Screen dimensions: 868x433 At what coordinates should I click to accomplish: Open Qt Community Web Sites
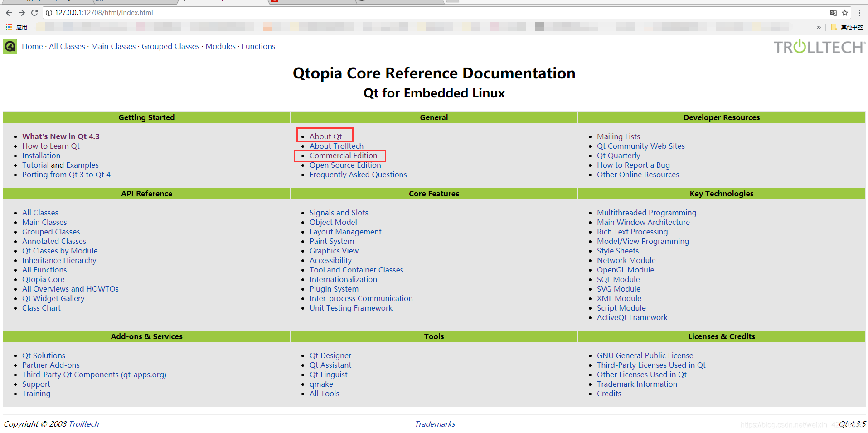click(x=640, y=146)
